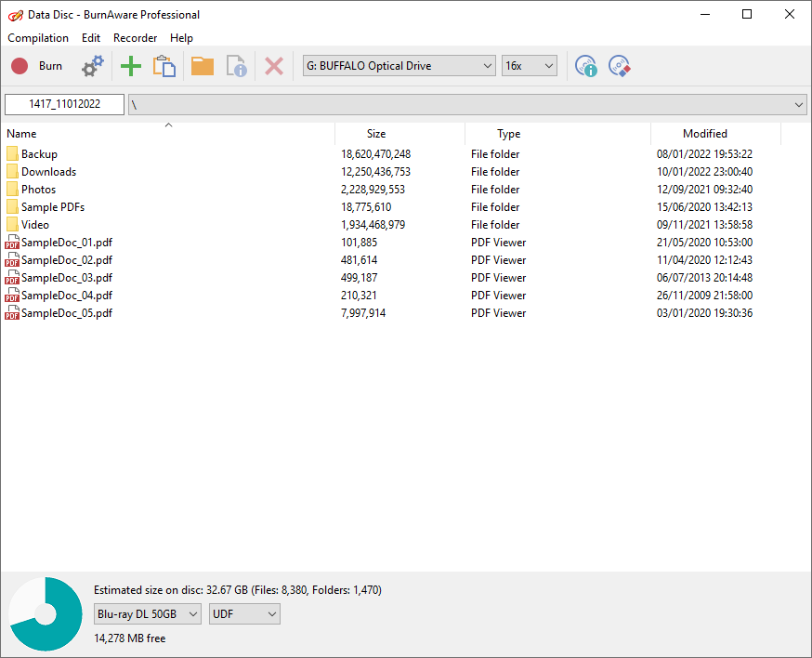
Task: View file information with the document info icon
Action: point(236,66)
